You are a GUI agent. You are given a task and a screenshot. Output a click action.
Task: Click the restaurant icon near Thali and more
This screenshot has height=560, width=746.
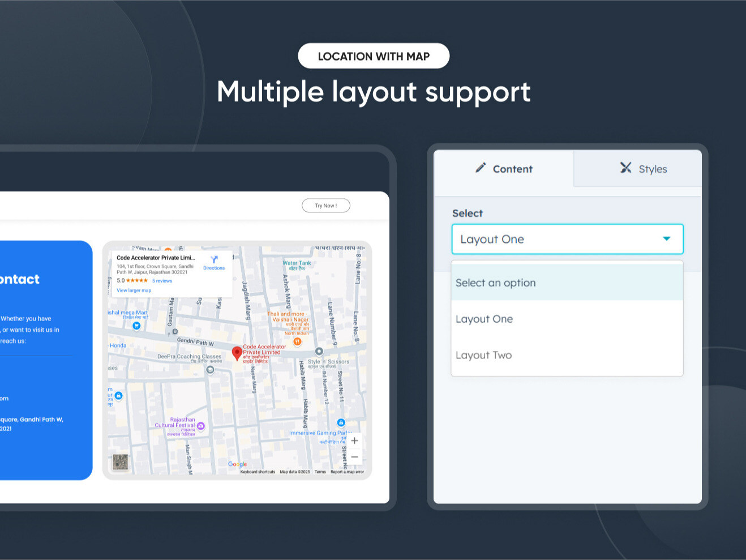[x=297, y=341]
